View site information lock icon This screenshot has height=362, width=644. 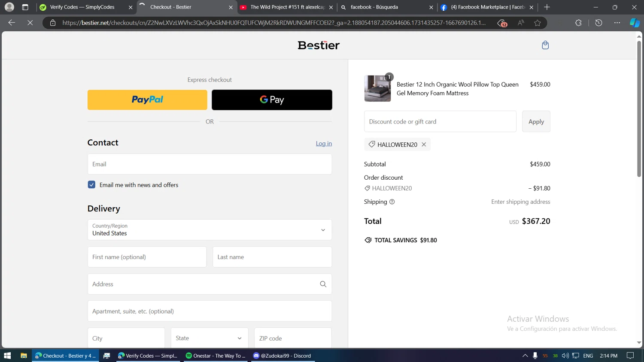point(53,23)
